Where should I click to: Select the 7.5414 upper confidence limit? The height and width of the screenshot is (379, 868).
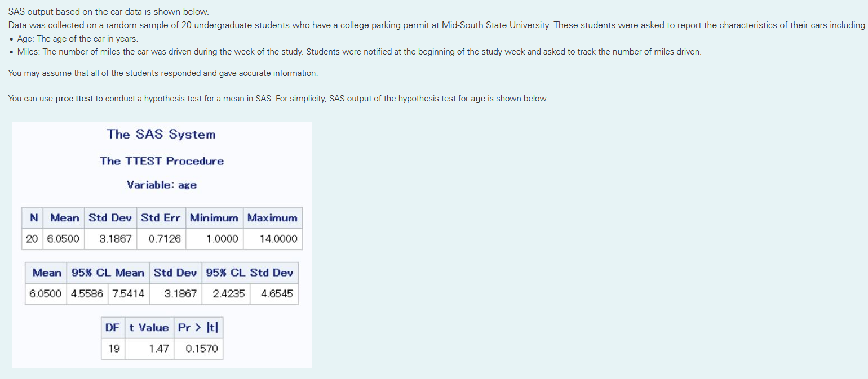coord(128,293)
